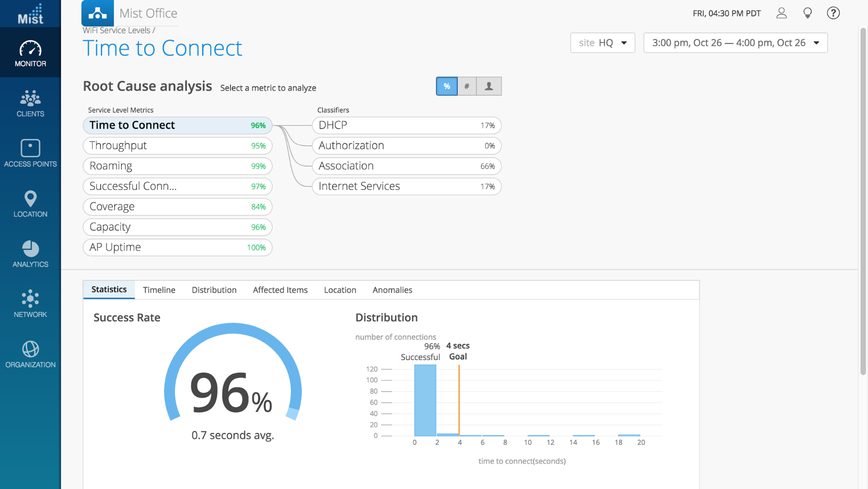Click the user account profile icon
This screenshot has width=868, height=489.
pyautogui.click(x=782, y=13)
